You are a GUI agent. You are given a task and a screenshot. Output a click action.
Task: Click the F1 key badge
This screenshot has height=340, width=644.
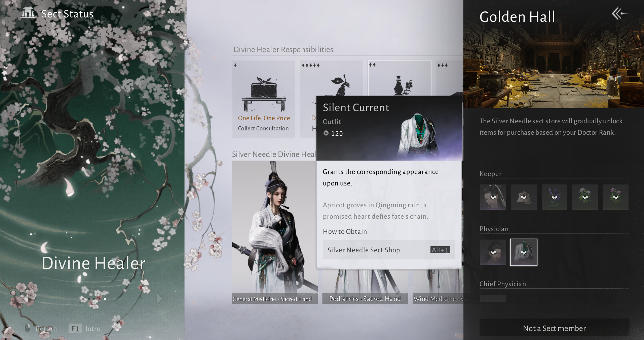75,328
